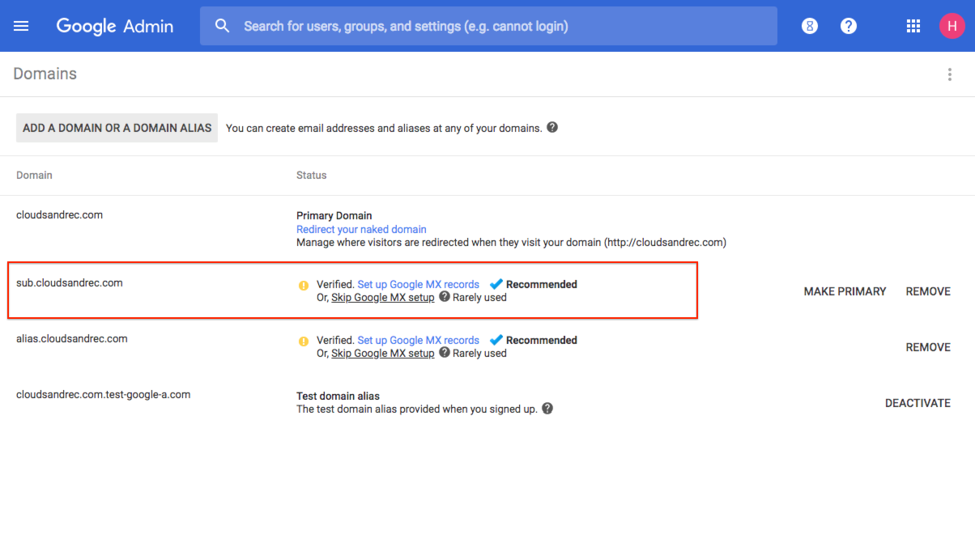975x560 pixels.
Task: Click Add a Domain or a Domain Alias
Action: [117, 128]
